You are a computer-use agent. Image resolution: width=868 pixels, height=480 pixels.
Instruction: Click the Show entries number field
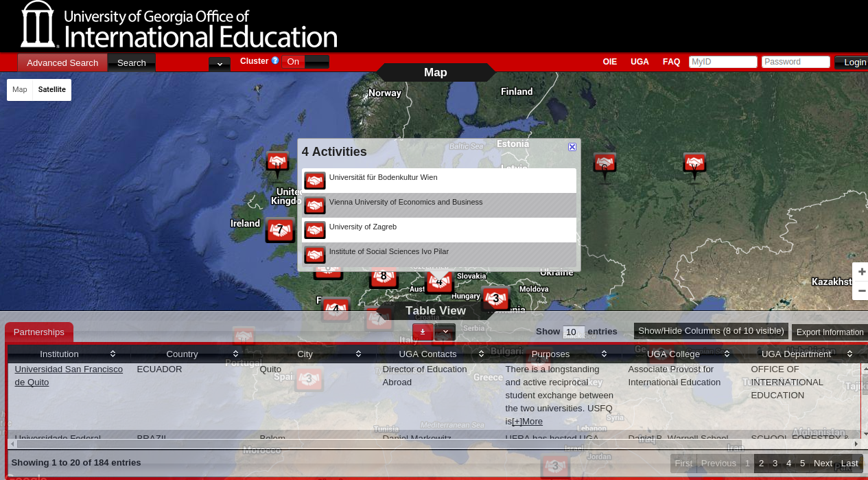click(574, 332)
